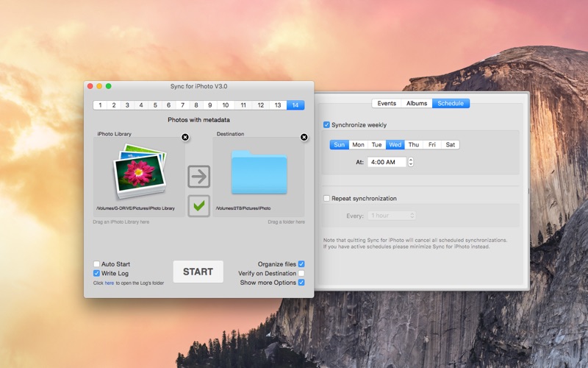Switch to the Schedule tab
588x368 pixels.
pyautogui.click(x=451, y=103)
